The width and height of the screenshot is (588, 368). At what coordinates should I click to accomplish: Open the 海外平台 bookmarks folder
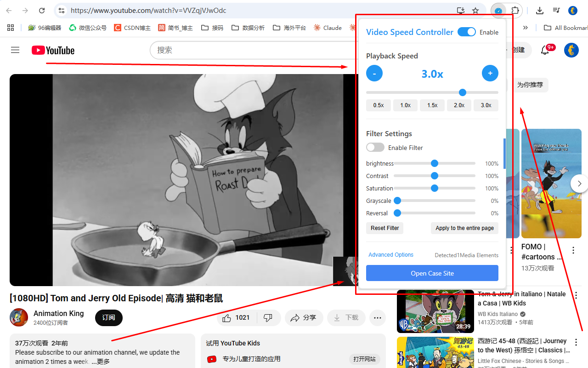pyautogui.click(x=289, y=28)
